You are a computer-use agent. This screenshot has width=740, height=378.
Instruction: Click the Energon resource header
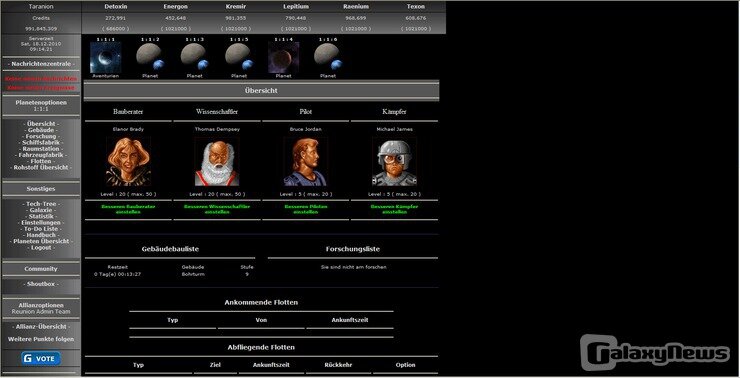click(x=176, y=7)
